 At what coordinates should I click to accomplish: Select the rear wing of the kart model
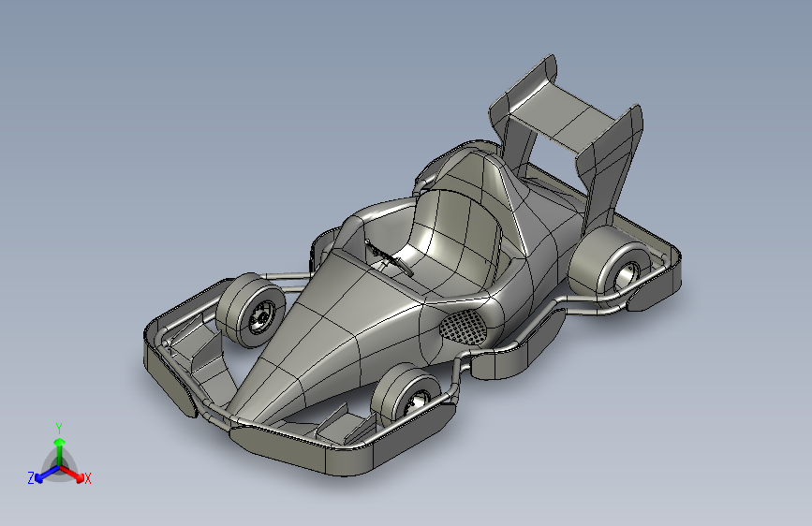coord(566,120)
